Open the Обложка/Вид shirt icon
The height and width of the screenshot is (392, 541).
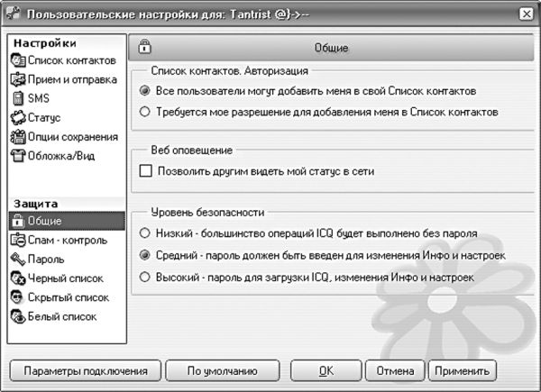point(18,156)
